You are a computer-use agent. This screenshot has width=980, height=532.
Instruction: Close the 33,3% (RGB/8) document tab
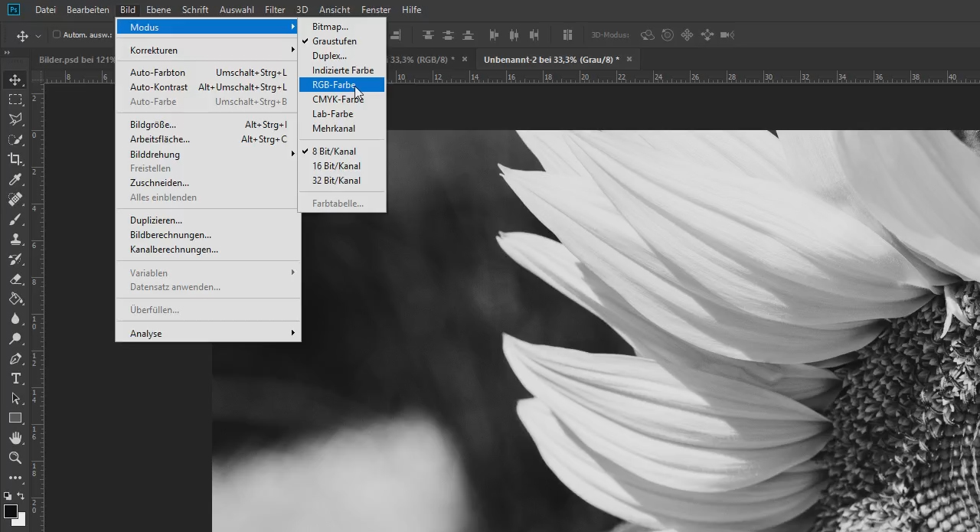[x=464, y=59]
